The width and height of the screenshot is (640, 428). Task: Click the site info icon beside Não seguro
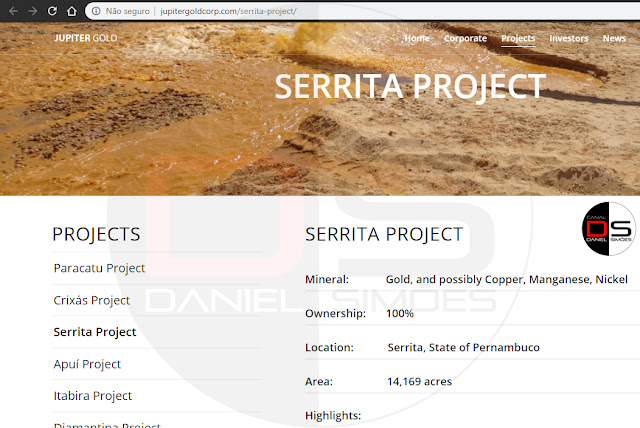tap(96, 11)
